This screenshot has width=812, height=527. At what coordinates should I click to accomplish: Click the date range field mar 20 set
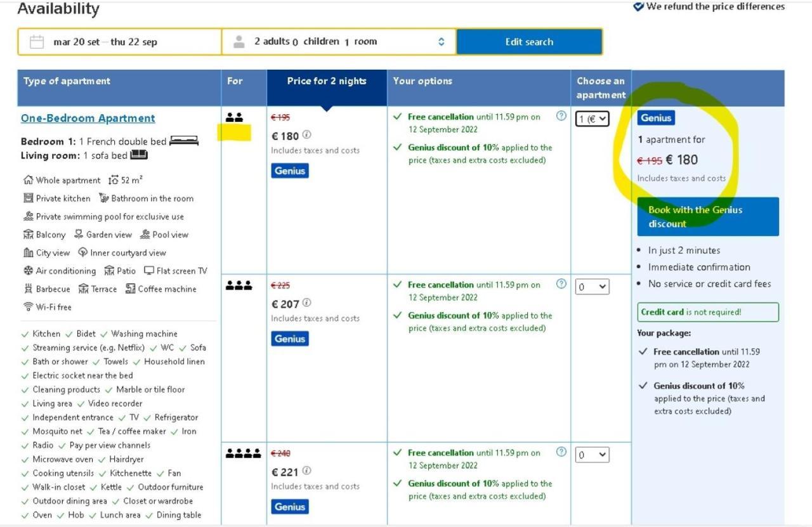[x=120, y=42]
